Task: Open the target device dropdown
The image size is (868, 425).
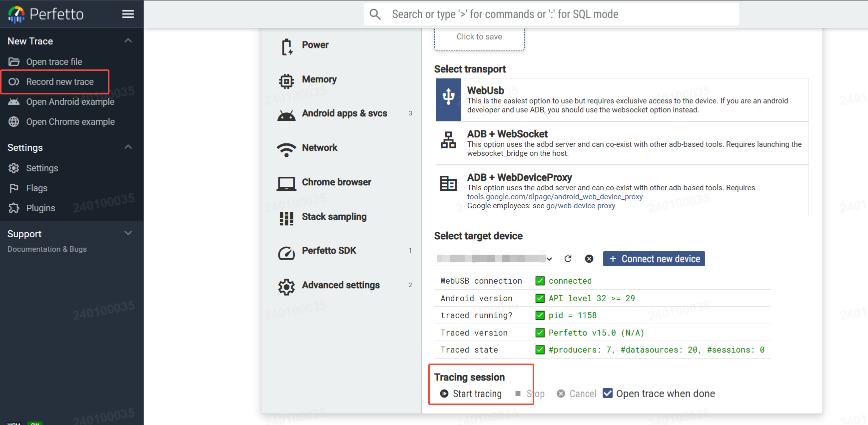Action: click(494, 259)
